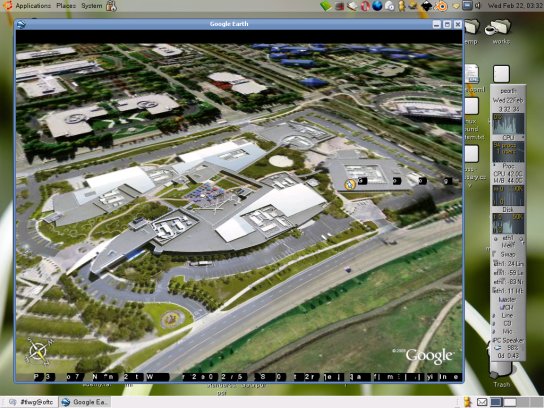The image size is (544, 408).
Task: Click the Google Earth window menu icon
Action: pyautogui.click(x=21, y=24)
